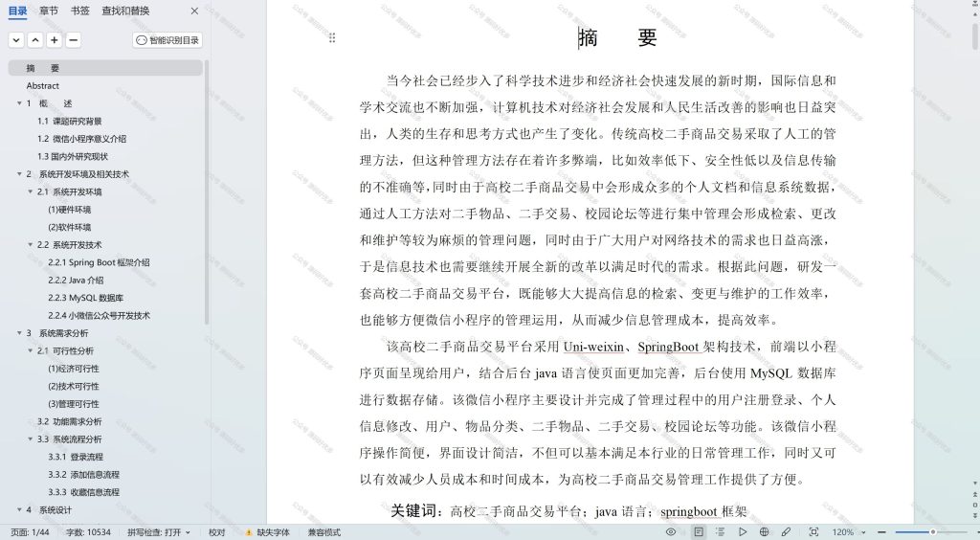Open the 查找和替换 tab
Screen dimensions: 980x540
point(125,11)
